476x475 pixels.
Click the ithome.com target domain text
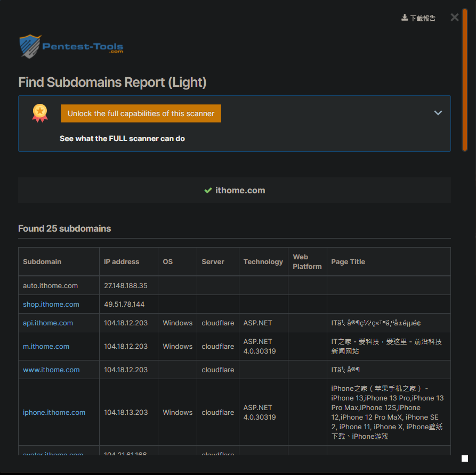click(x=240, y=191)
